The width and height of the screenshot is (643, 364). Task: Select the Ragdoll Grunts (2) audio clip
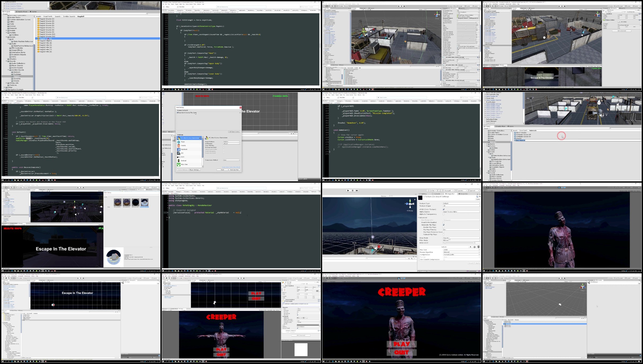coord(46,19)
